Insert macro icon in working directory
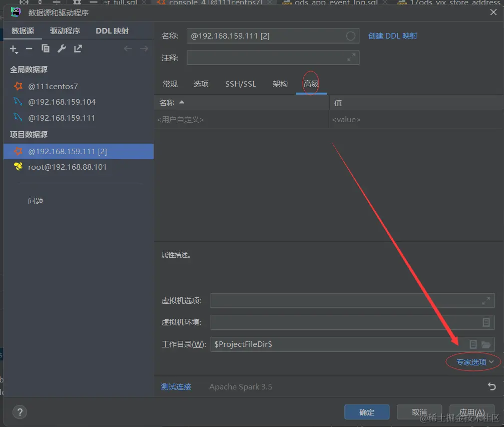Image resolution: width=504 pixels, height=427 pixels. pyautogui.click(x=473, y=344)
